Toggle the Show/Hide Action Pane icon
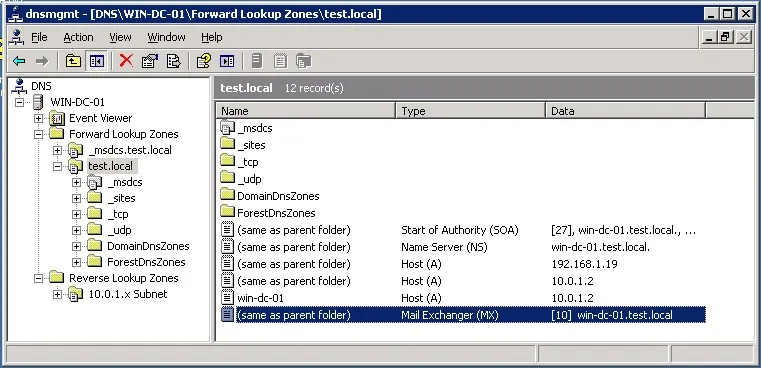The image size is (761, 368). tap(227, 61)
